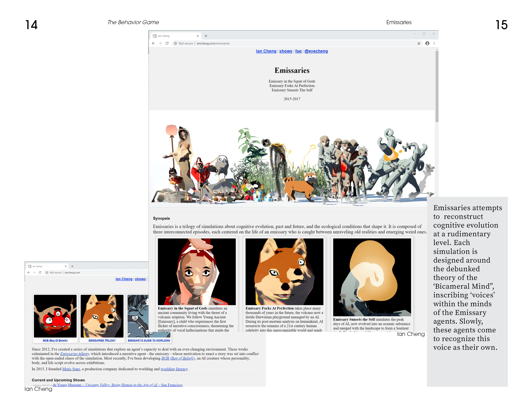Image resolution: width=532 pixels, height=411 pixels.
Task: Close the Ian Cheng tab in large browser
Action: [198, 36]
